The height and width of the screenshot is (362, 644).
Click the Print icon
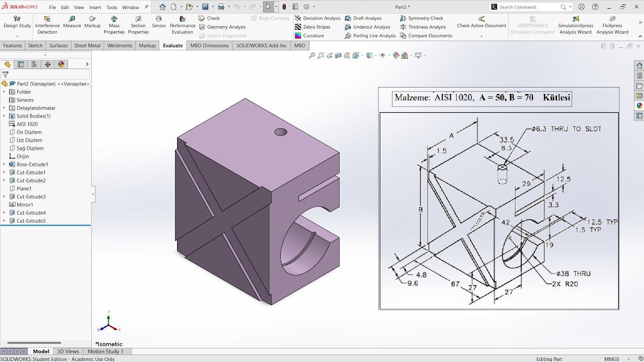[x=221, y=7]
